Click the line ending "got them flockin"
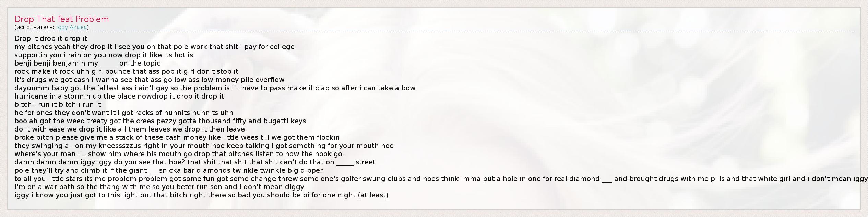868x217 pixels. tap(177, 137)
